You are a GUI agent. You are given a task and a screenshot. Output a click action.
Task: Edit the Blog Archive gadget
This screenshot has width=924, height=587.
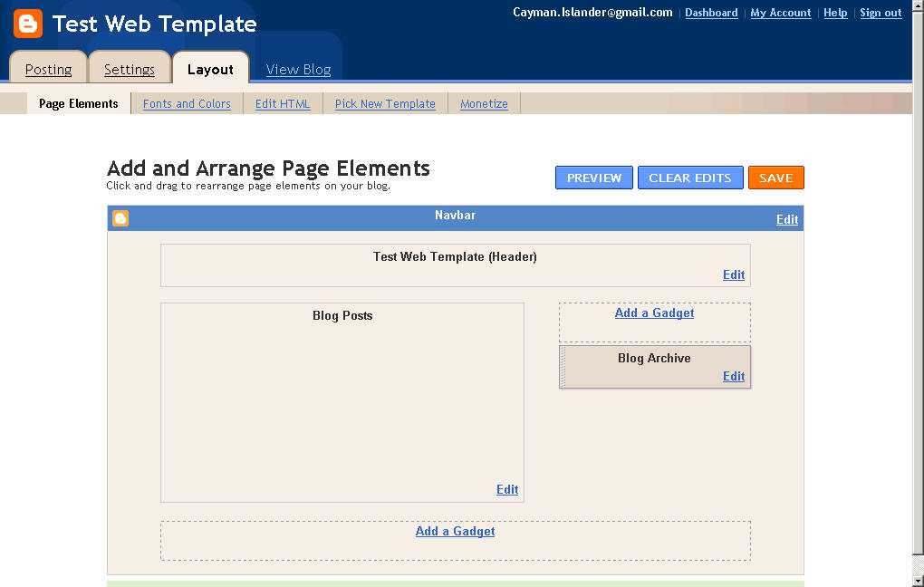tap(734, 376)
